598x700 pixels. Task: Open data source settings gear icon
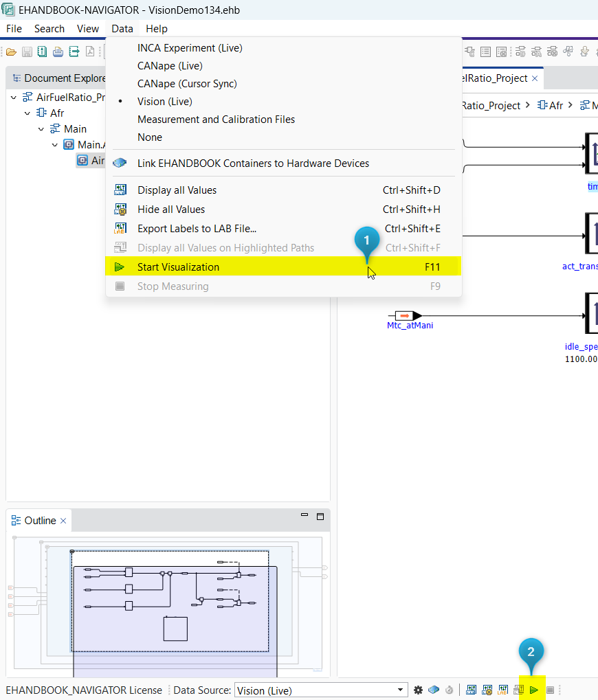click(x=418, y=690)
